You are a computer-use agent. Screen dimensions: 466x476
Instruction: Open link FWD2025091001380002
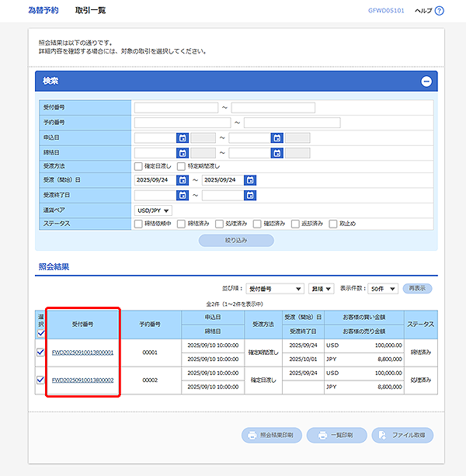pos(82,380)
